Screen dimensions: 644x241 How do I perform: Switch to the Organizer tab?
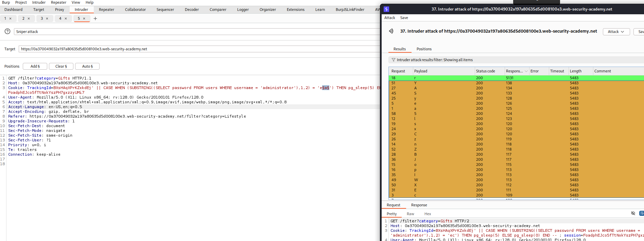(x=268, y=10)
